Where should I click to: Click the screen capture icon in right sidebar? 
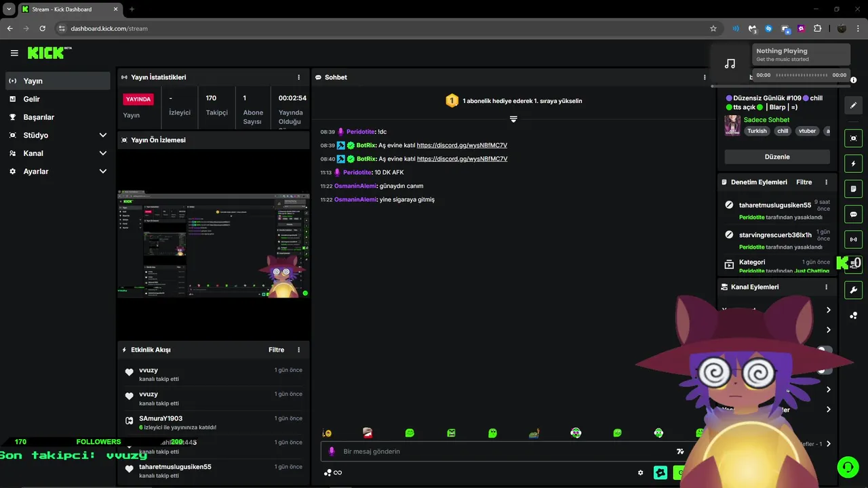pos(853,138)
